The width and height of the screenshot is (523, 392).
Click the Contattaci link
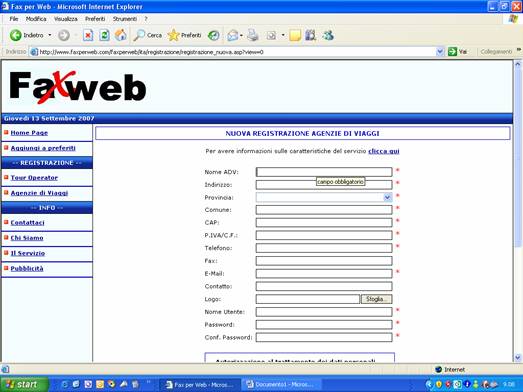[27, 223]
